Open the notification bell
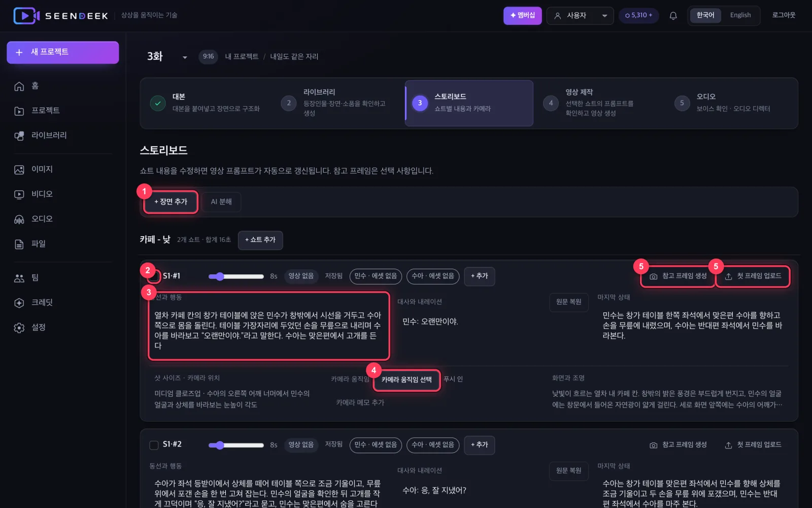Image resolution: width=812 pixels, height=508 pixels. point(673,16)
